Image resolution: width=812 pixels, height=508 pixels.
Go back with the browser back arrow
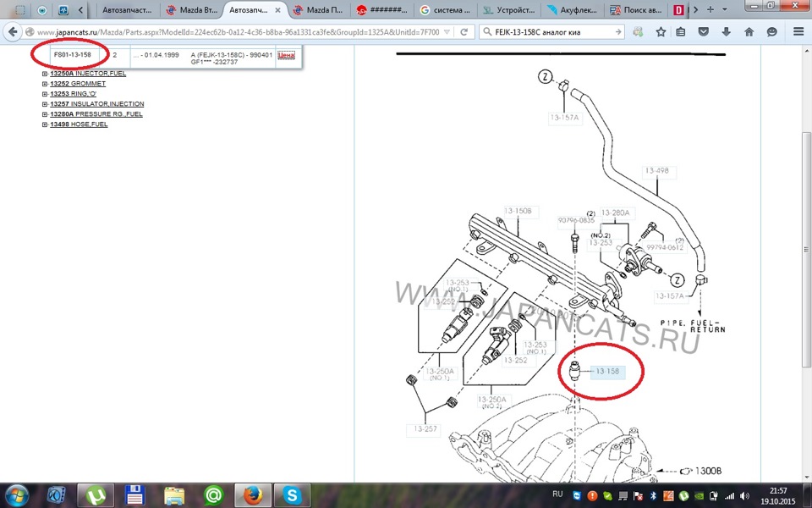pyautogui.click(x=13, y=31)
